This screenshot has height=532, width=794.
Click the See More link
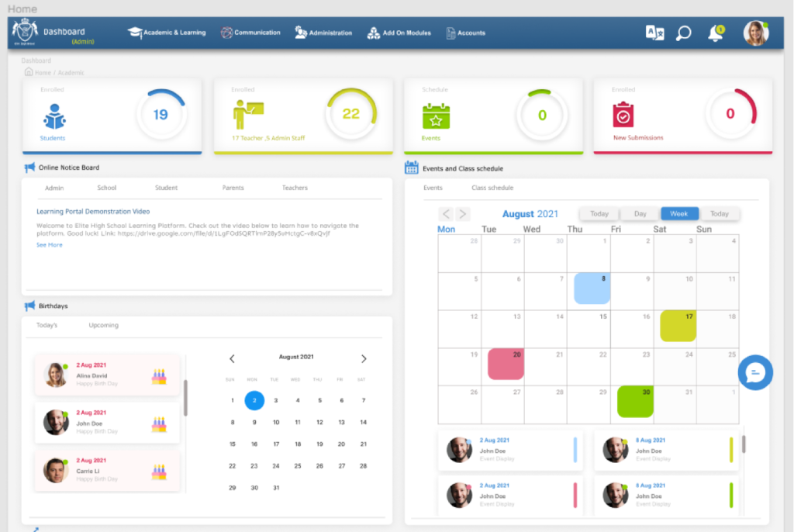(x=50, y=245)
